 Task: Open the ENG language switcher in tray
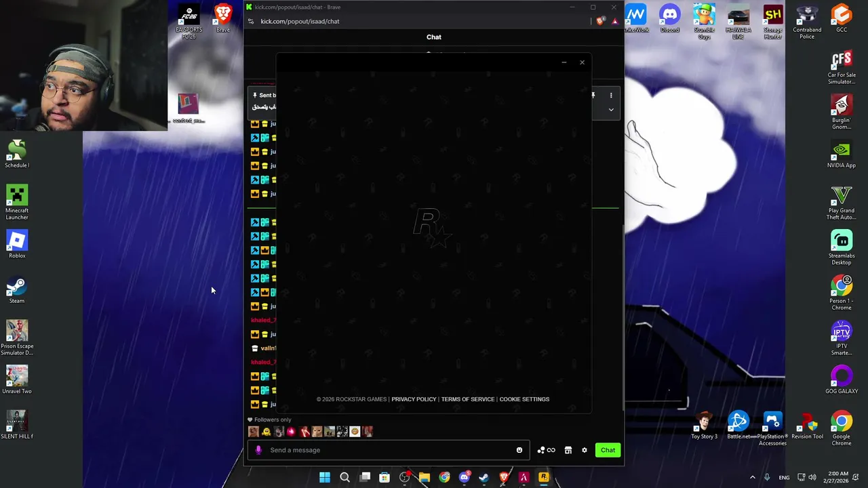[x=784, y=478]
